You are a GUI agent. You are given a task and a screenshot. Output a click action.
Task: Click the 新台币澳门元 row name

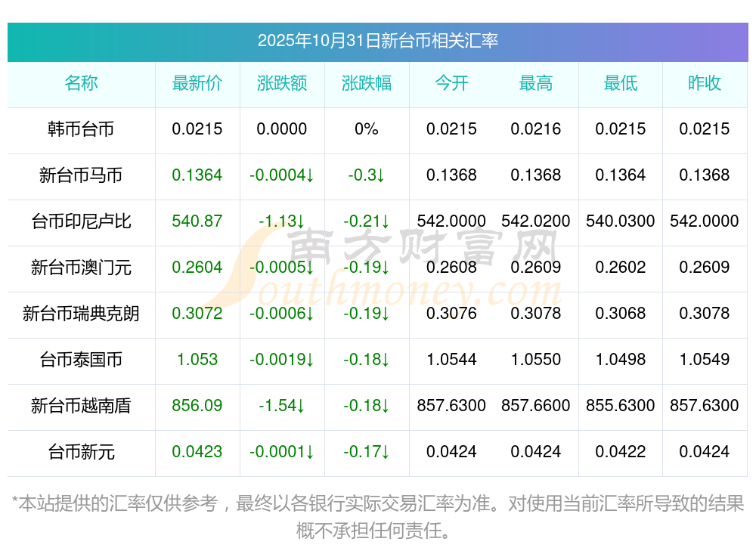pyautogui.click(x=81, y=268)
